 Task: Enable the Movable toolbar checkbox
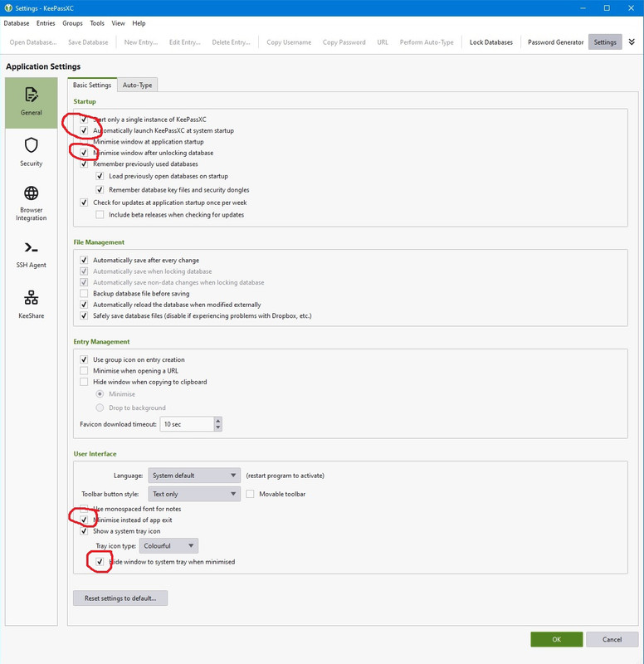251,494
